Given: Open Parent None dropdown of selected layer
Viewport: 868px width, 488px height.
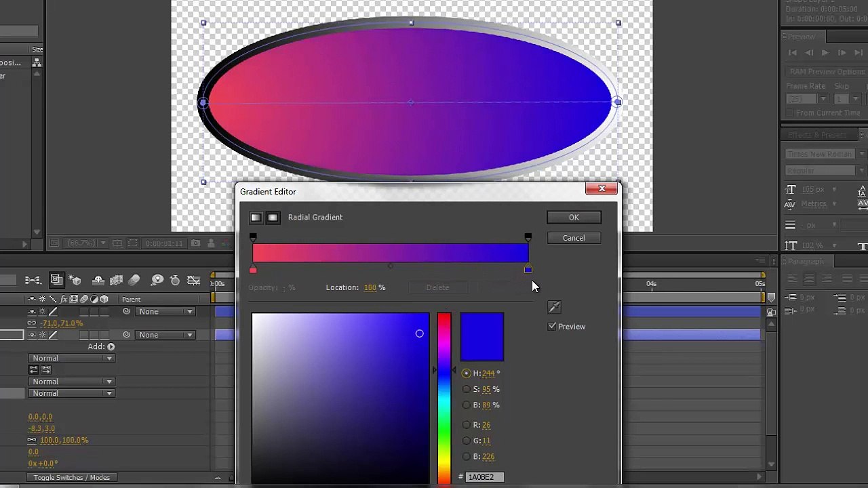Looking at the screenshot, I should click(x=165, y=335).
